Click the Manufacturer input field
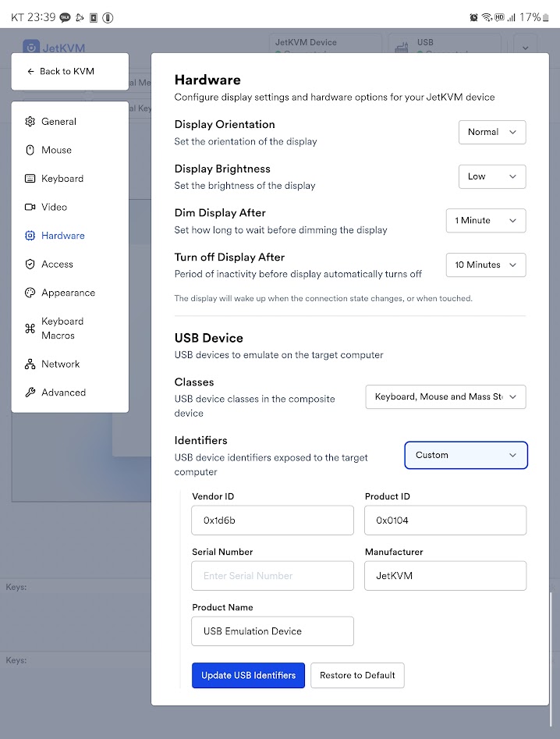This screenshot has width=560, height=739. coord(445,576)
